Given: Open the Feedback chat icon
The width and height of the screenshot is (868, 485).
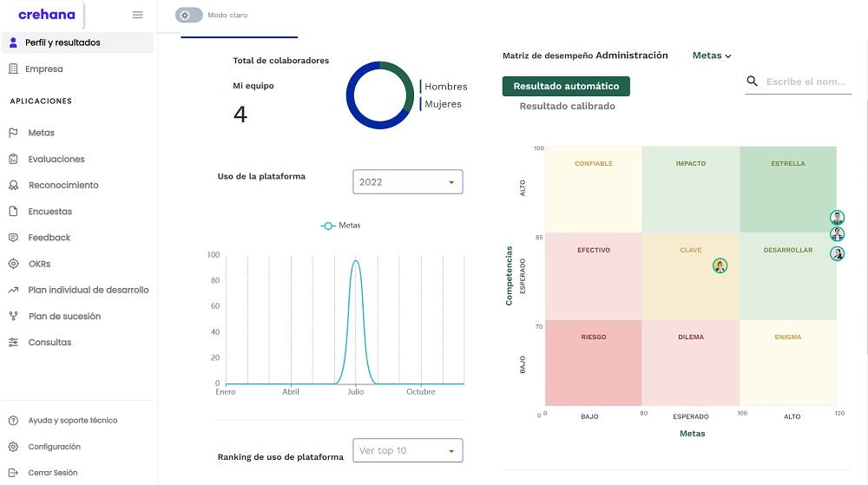Looking at the screenshot, I should 13,238.
